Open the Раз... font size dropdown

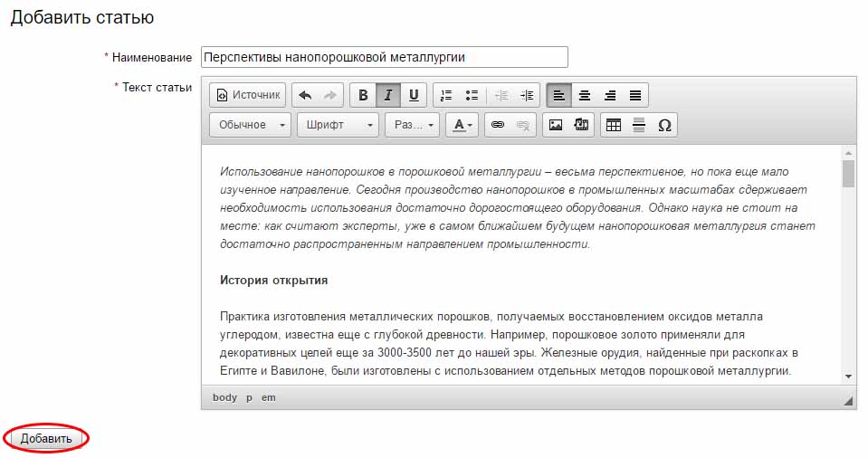(x=413, y=125)
